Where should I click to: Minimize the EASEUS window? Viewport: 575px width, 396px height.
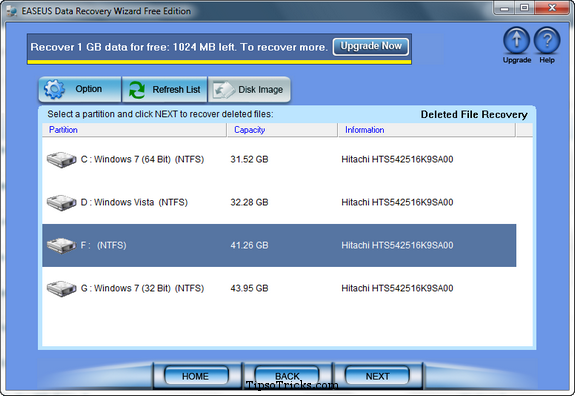click(x=505, y=8)
